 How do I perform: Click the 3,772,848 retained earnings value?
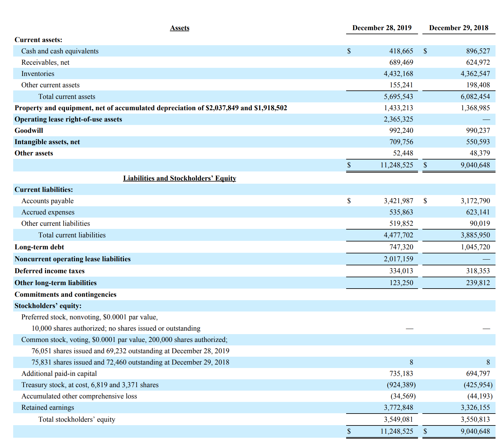click(x=398, y=408)
